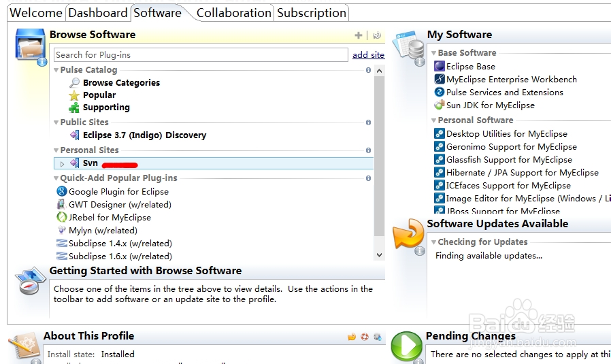Expand the Svn site tree node
Image resolution: width=611 pixels, height=364 pixels.
tap(62, 164)
